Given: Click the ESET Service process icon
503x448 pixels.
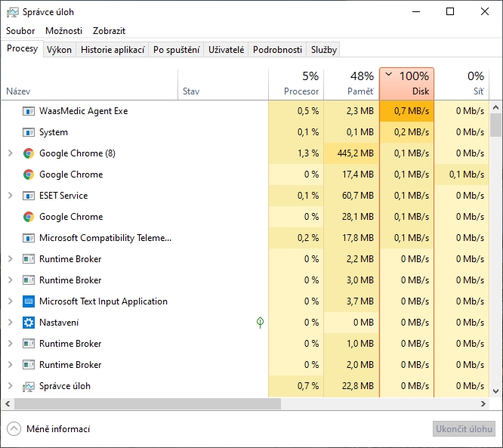Looking at the screenshot, I should pos(29,196).
